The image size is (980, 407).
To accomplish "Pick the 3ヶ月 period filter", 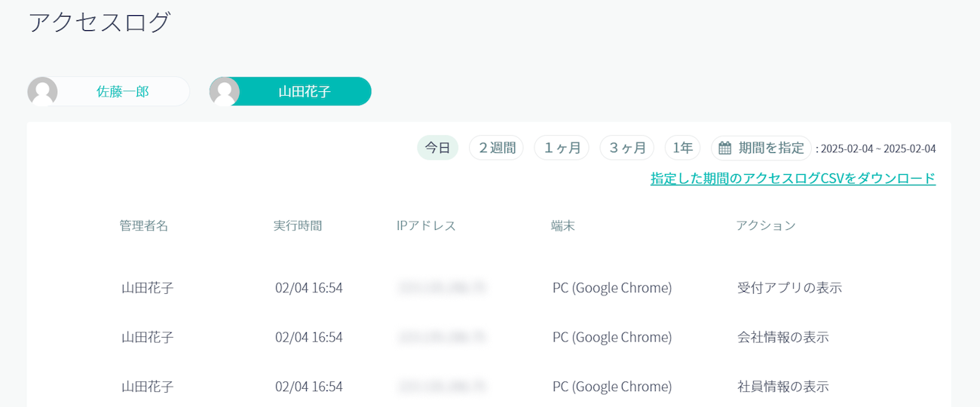I will click(626, 148).
